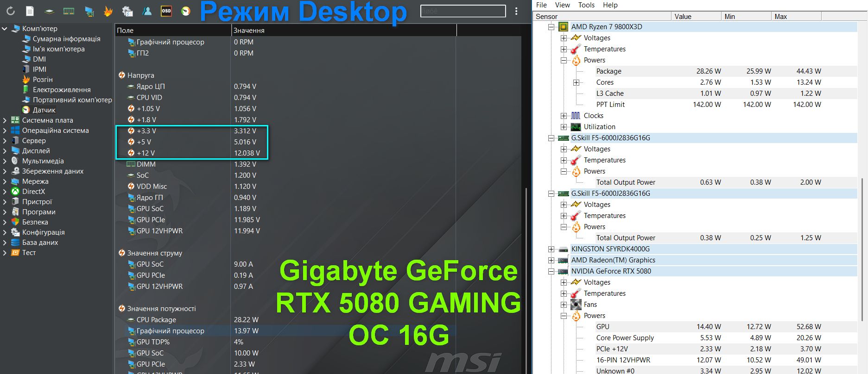Image resolution: width=868 pixels, height=374 pixels.
Task: Click the Refresh icon in AIDA64 toolbar
Action: tap(11, 11)
